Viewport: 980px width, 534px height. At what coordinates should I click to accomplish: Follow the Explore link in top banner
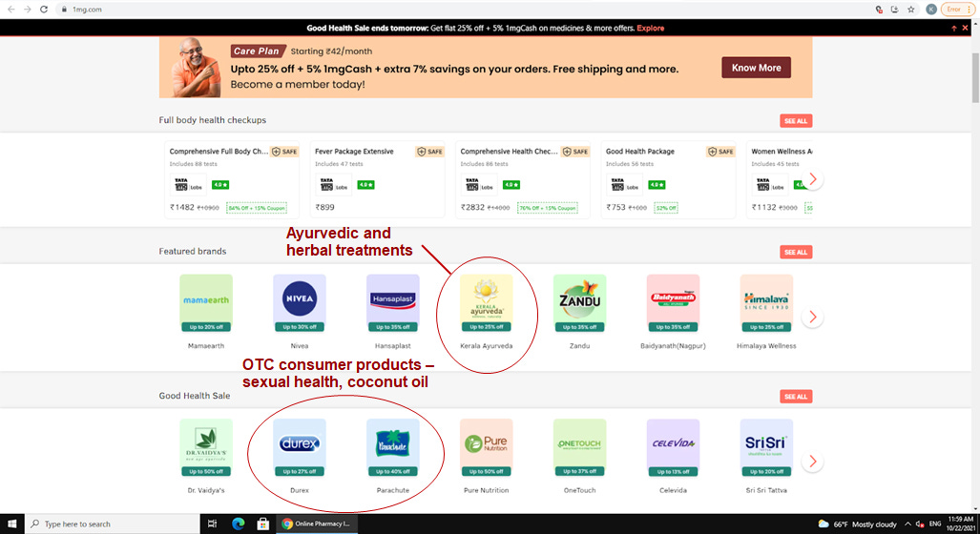[650, 28]
